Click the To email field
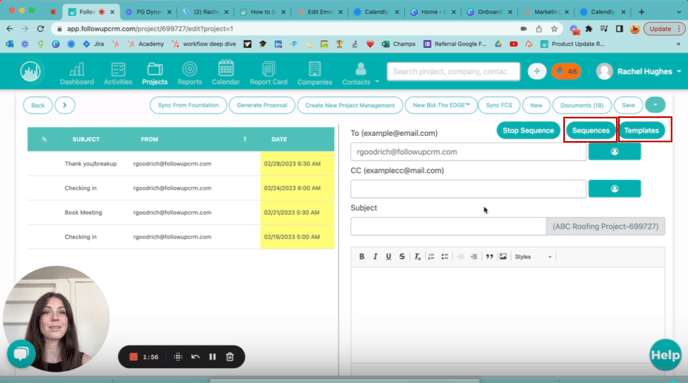The image size is (688, 383). (x=468, y=152)
